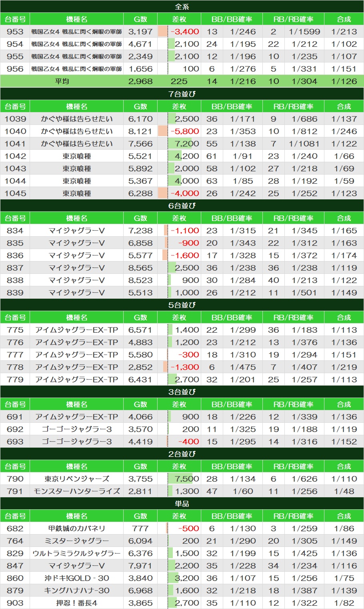
Task: Click the 機種名 header in the 7台並び section
Action: (x=76, y=107)
